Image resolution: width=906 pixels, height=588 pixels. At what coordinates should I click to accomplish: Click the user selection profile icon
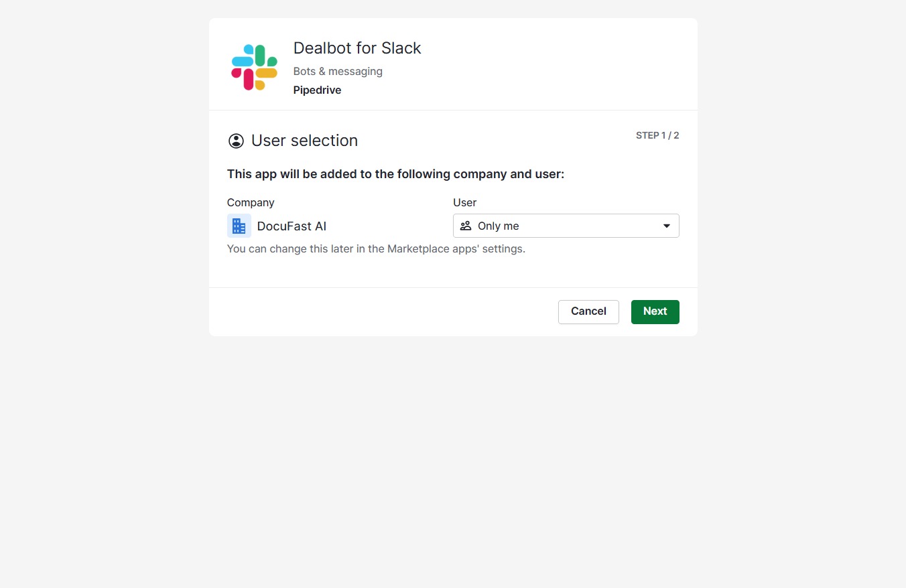[x=236, y=141]
